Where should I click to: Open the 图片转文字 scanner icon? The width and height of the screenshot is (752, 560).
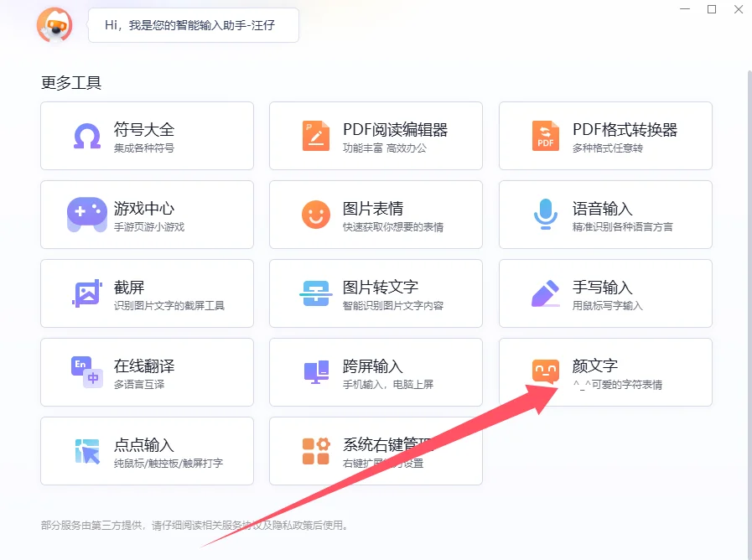coord(316,293)
